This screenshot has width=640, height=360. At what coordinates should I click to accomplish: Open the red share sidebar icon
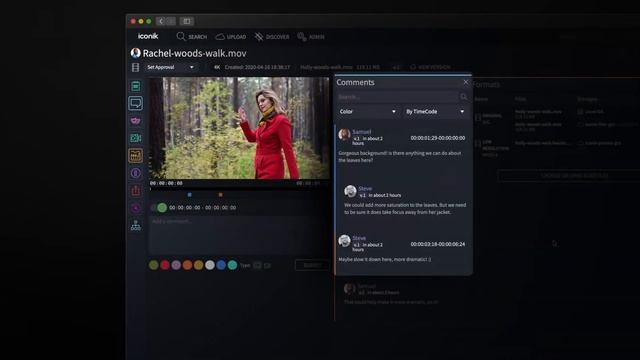[x=136, y=190]
